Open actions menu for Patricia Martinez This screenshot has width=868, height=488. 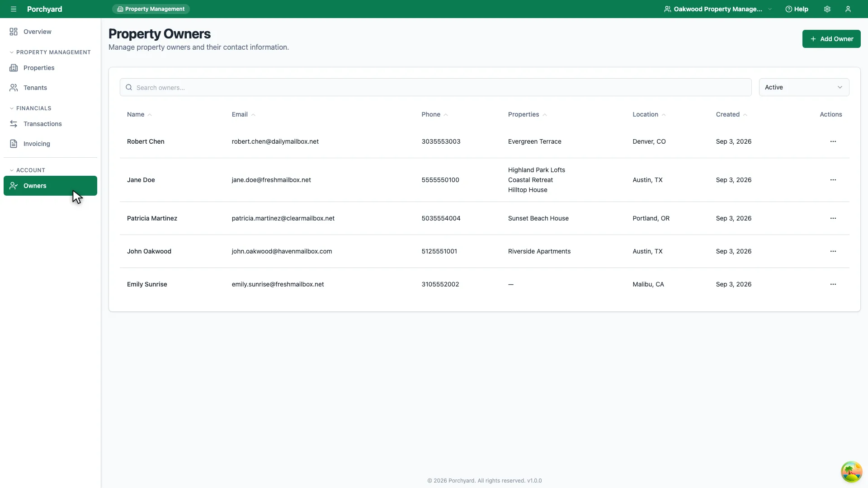tap(833, 218)
